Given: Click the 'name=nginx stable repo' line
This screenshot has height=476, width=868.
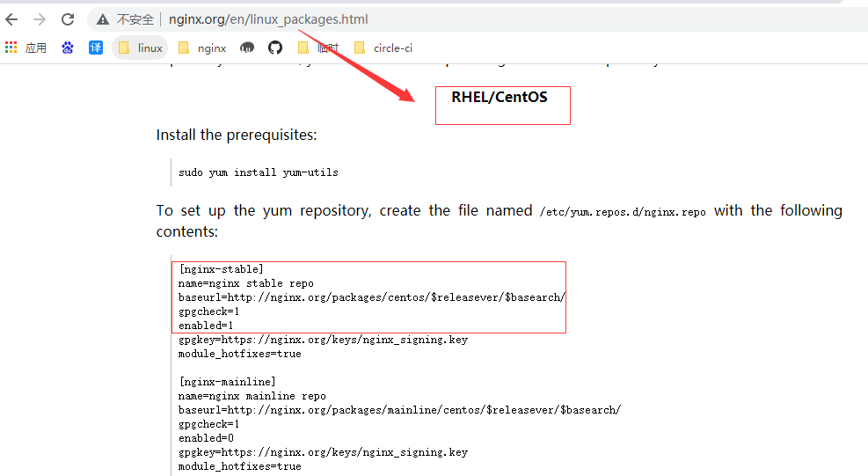Looking at the screenshot, I should click(x=245, y=283).
